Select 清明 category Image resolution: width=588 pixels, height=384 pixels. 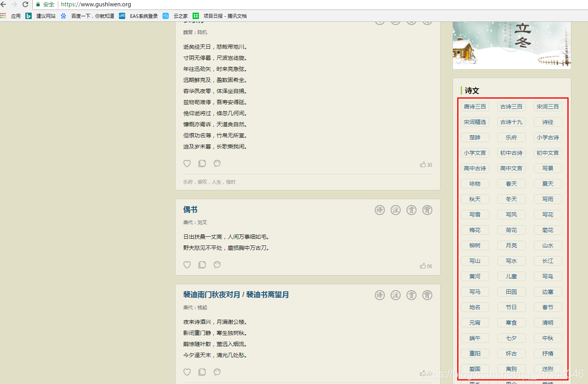[x=548, y=323]
